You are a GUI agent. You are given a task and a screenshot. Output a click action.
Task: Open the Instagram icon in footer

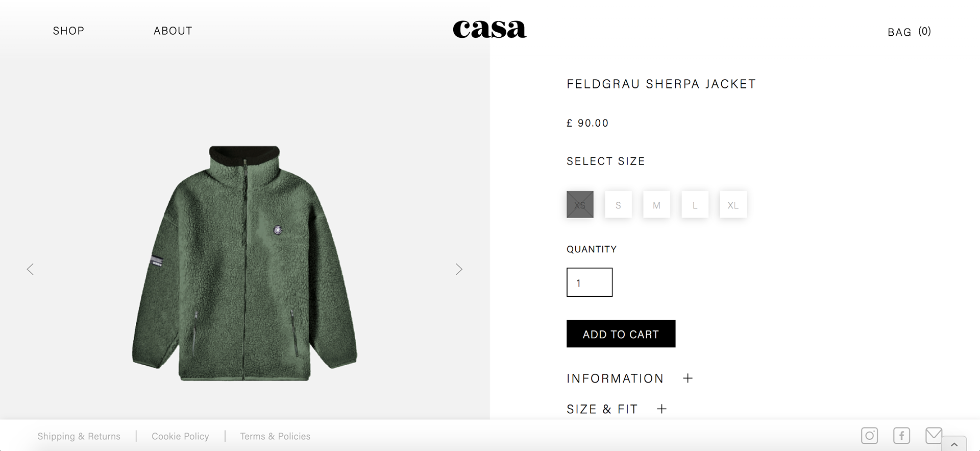tap(869, 436)
